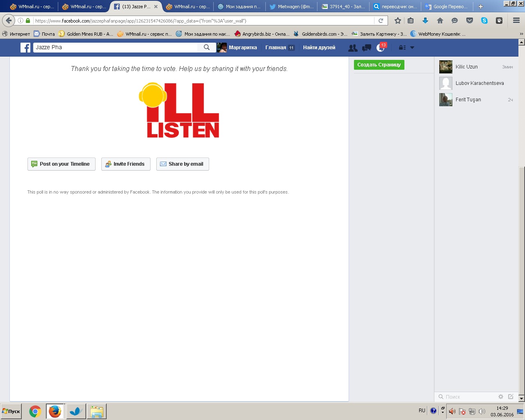Close the Jazze Pha Facebook tab

[x=156, y=7]
